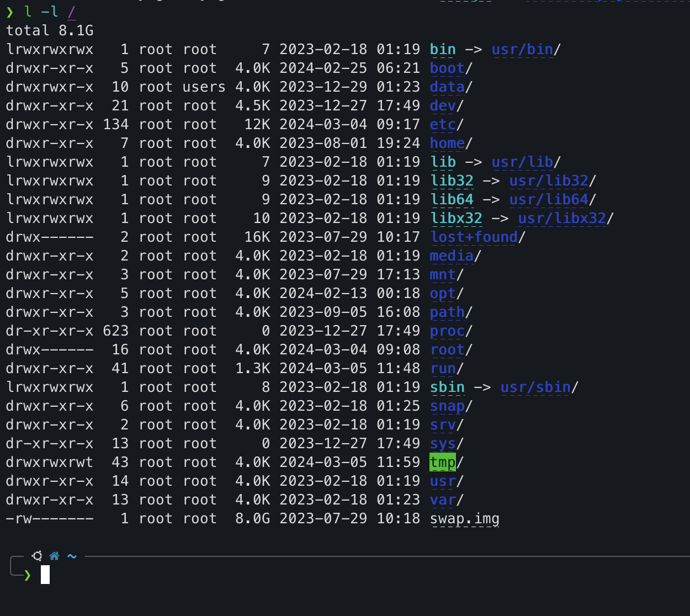Click the data directory name
690x616 pixels.
tap(447, 87)
